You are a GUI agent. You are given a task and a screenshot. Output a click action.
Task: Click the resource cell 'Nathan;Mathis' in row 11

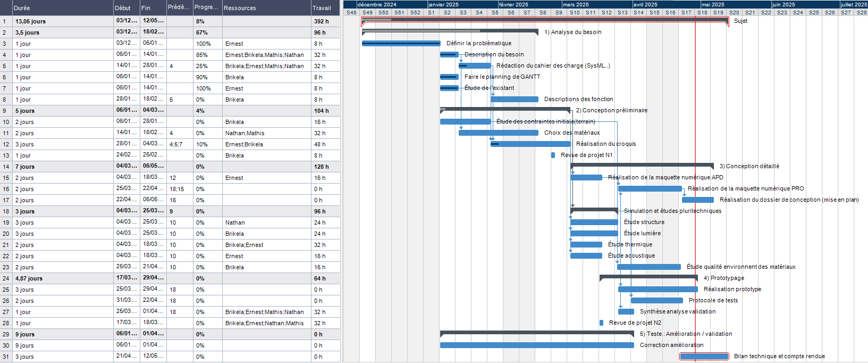point(266,133)
